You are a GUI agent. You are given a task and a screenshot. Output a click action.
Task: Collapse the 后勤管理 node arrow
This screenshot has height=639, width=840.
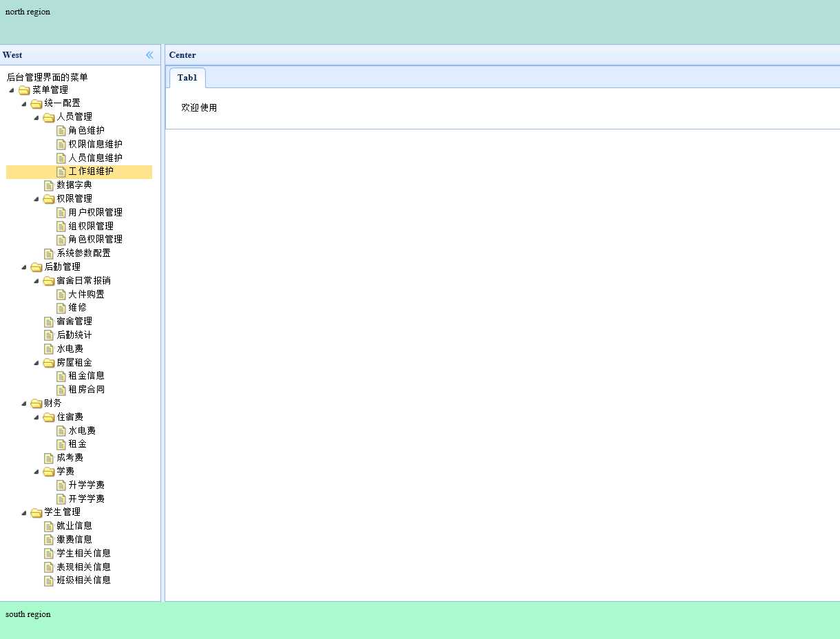24,267
